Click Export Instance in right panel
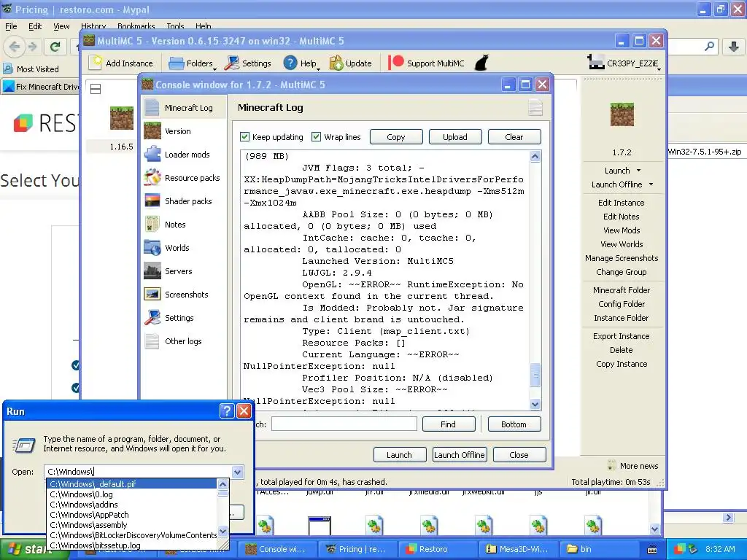 click(x=622, y=335)
